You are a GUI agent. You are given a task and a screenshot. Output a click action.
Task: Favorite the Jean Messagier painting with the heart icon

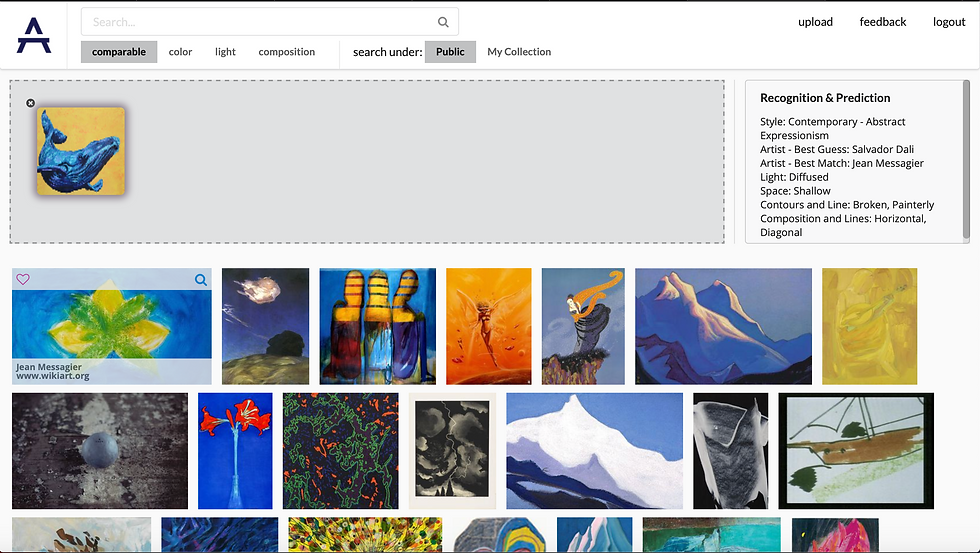23,279
